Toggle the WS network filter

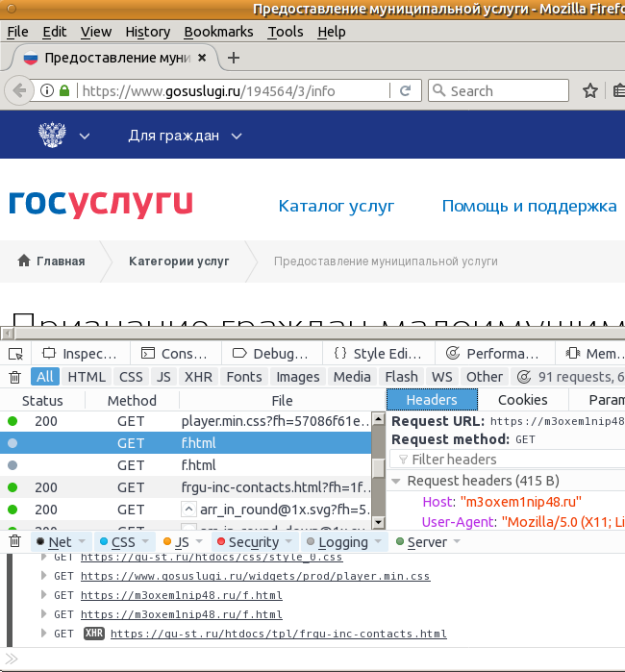pyautogui.click(x=442, y=377)
